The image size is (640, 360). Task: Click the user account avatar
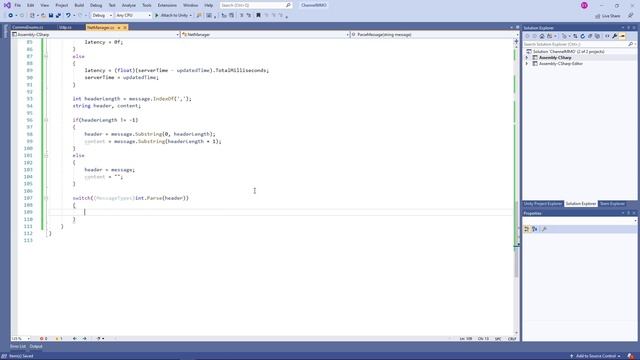(584, 5)
